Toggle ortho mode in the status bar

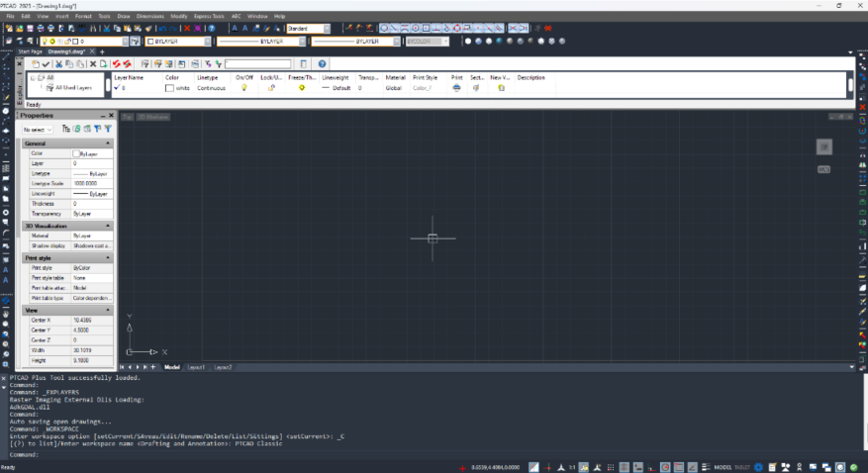(650, 467)
